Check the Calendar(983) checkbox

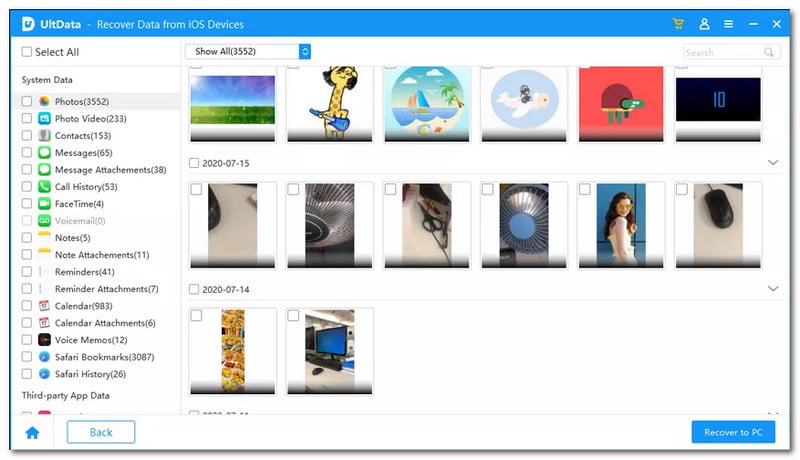27,306
